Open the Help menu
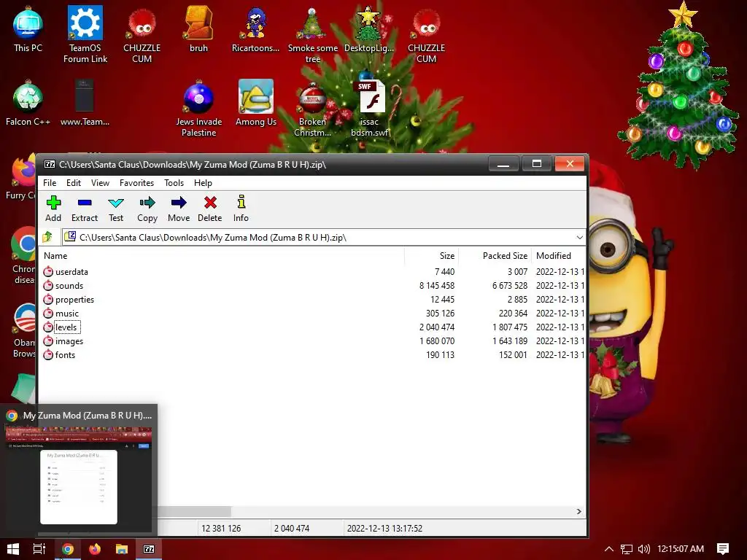The width and height of the screenshot is (747, 560). (x=203, y=183)
